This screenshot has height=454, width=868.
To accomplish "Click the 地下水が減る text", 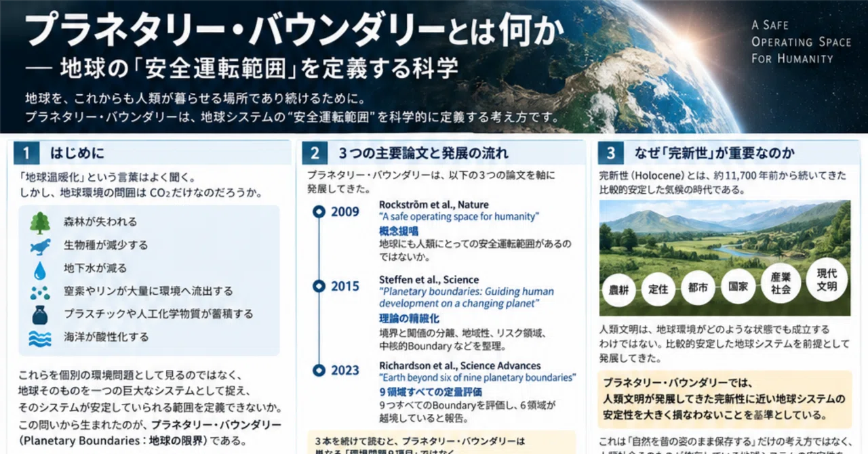I will (95, 268).
